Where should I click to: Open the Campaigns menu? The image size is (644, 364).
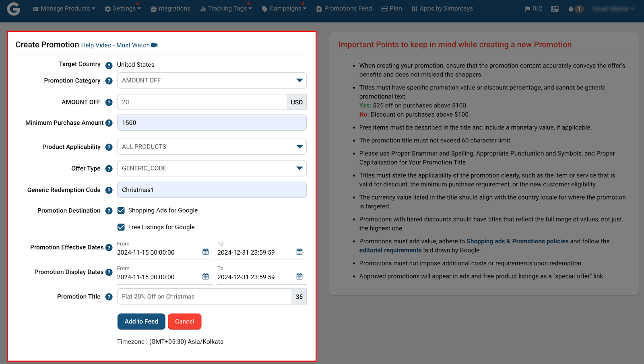(284, 8)
